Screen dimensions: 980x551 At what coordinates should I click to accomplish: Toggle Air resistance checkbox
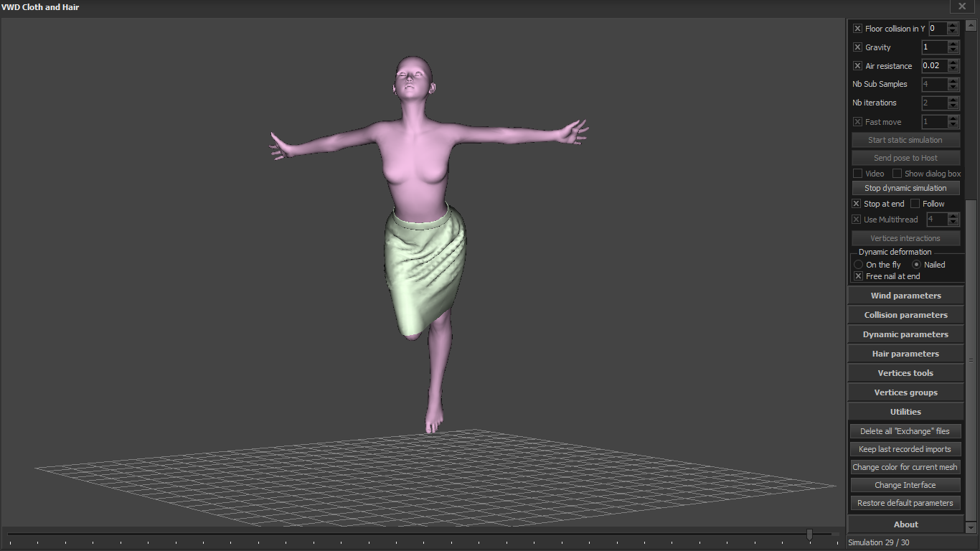tap(857, 66)
